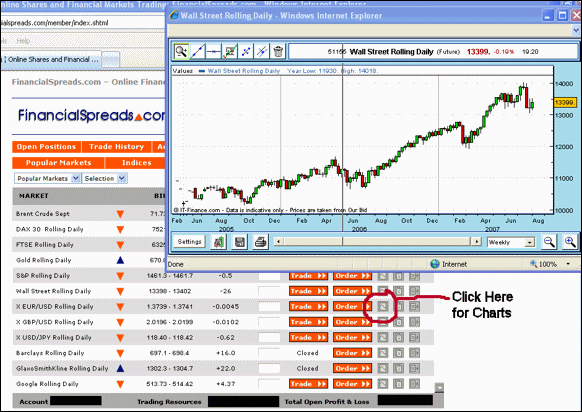This screenshot has height=412, width=582.
Task: Click the chart horizontal scrollbar track
Action: [x=377, y=242]
